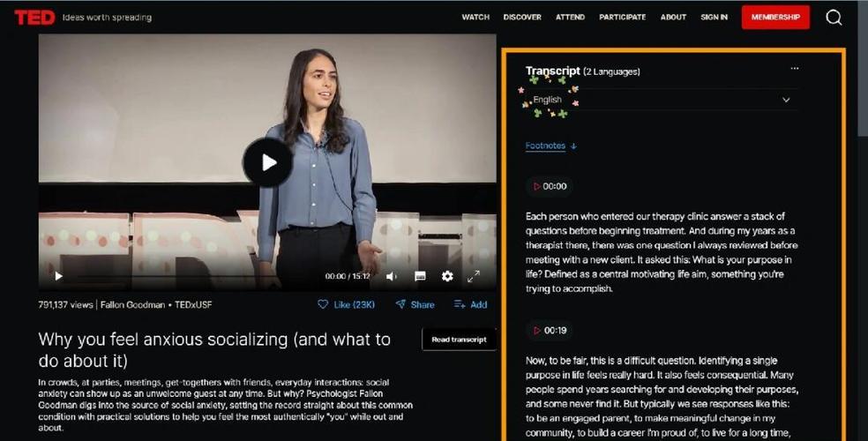The image size is (868, 441).
Task: Open the search magnifier icon
Action: click(834, 17)
